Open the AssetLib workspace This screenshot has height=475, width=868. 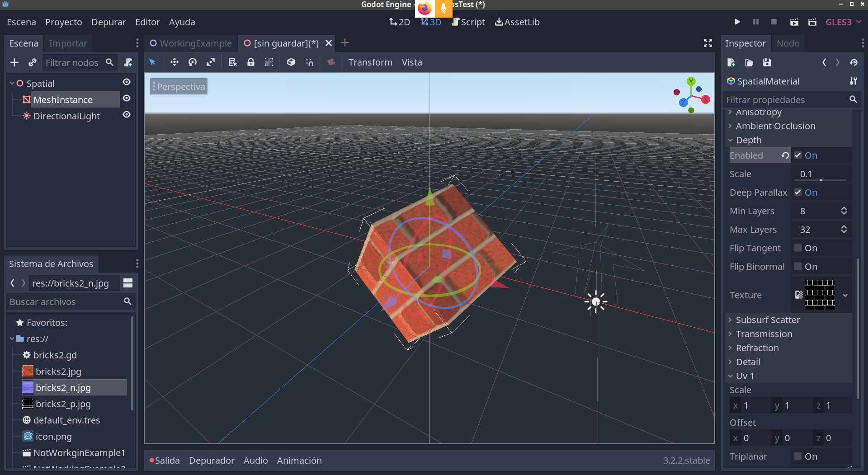[517, 22]
